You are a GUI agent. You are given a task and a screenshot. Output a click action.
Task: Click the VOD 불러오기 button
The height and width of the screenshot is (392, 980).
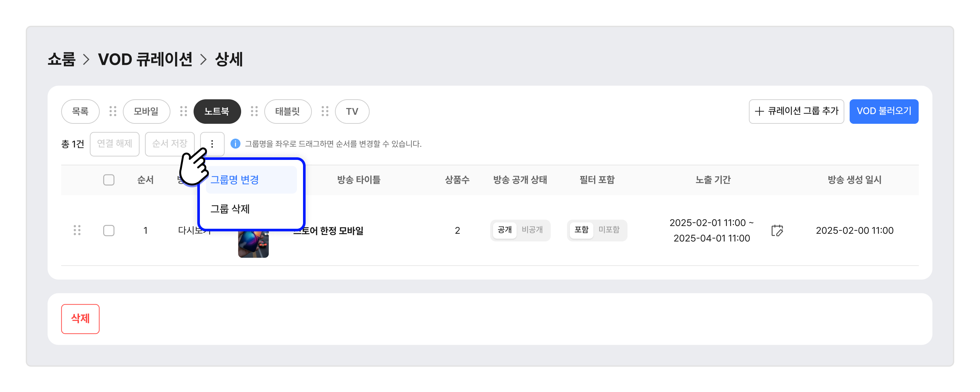[883, 111]
